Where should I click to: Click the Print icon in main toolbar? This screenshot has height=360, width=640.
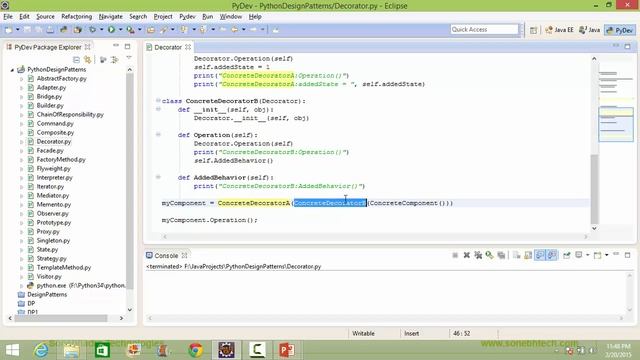pyautogui.click(x=50, y=29)
